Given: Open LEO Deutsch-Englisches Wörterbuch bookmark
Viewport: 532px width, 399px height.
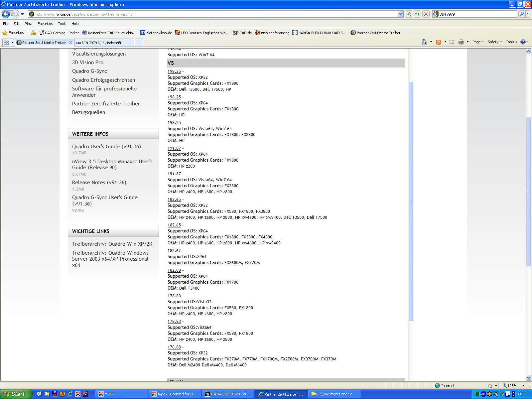Looking at the screenshot, I should tap(202, 33).
